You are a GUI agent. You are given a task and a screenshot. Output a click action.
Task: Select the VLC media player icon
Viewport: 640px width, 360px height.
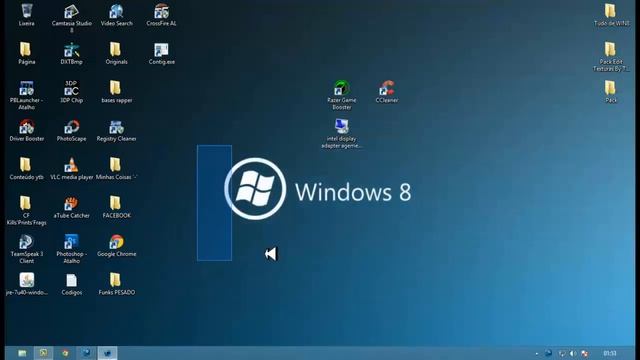click(71, 165)
